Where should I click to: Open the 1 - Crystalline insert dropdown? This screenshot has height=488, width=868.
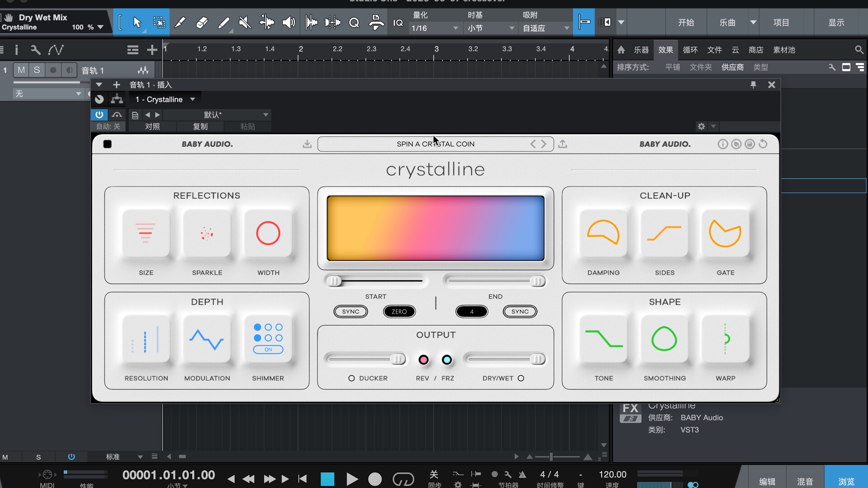pos(165,99)
